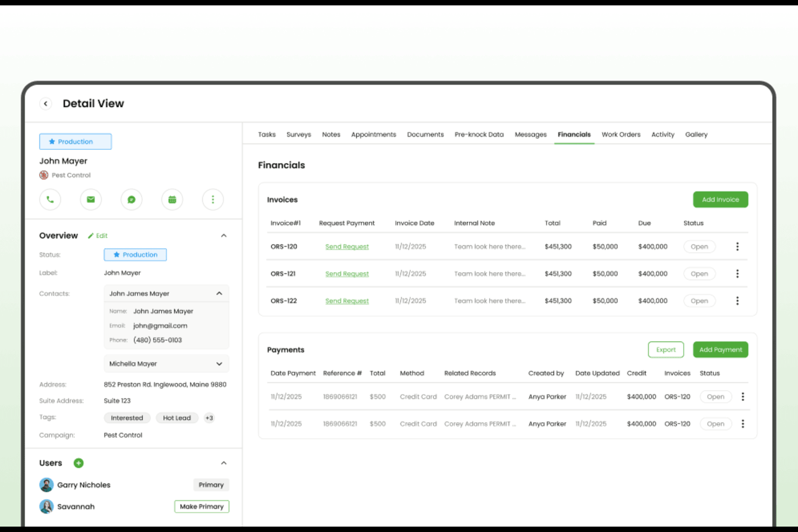Click the Edit pencil next to Overview

coord(98,236)
